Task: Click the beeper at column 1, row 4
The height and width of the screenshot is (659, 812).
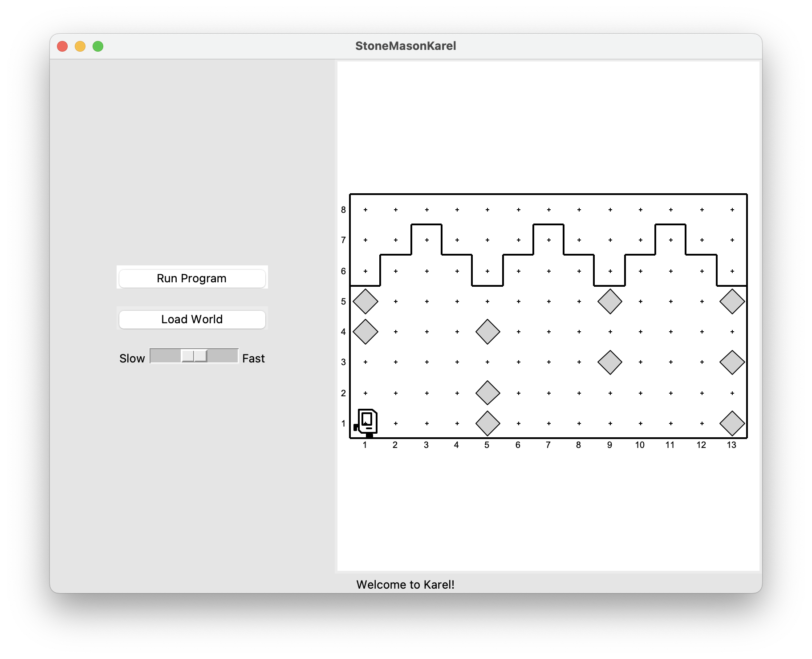Action: (365, 332)
